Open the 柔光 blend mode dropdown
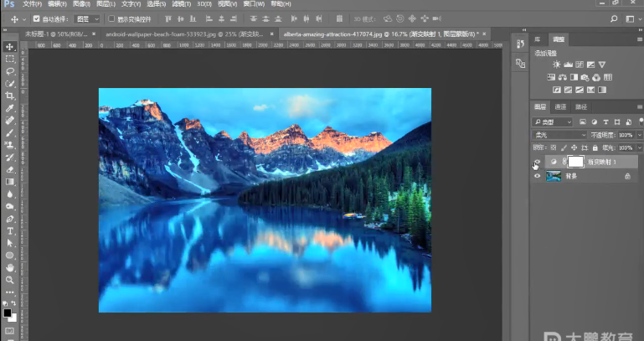The height and width of the screenshot is (341, 644). coord(560,134)
